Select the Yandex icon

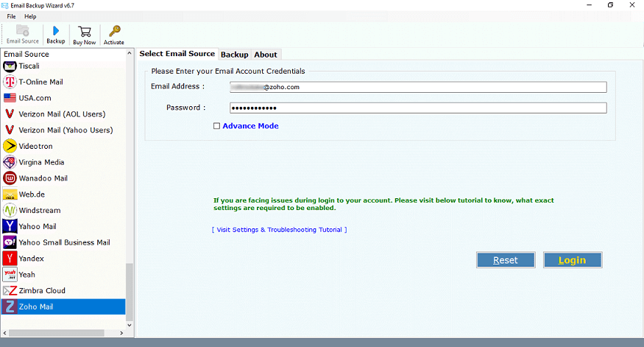pos(10,258)
